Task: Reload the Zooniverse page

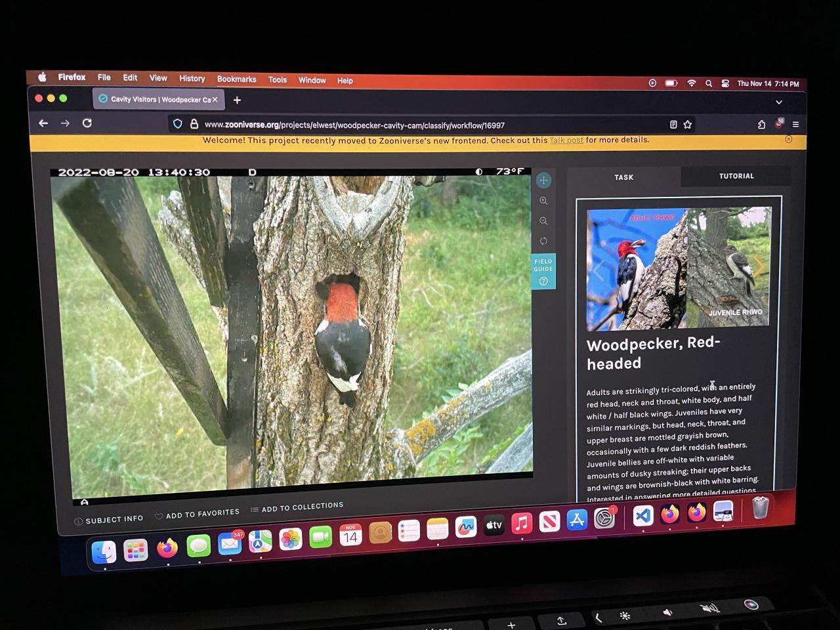Action: point(87,123)
